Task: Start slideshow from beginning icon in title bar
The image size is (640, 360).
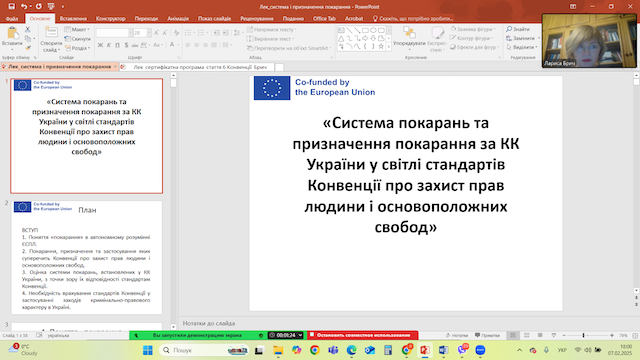Action: 51,7
